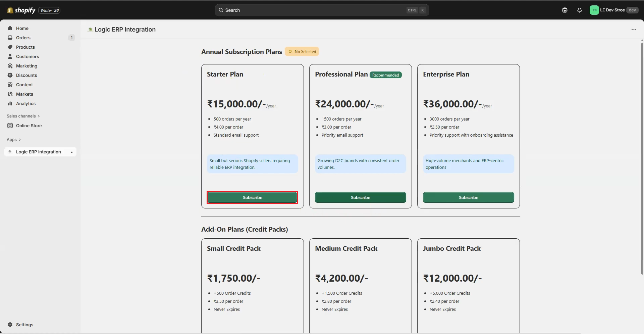Open Marketing via its target icon
The height and width of the screenshot is (334, 644).
click(x=10, y=66)
